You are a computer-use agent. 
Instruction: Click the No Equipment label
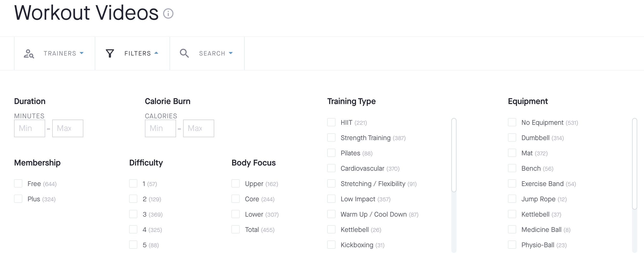click(x=542, y=122)
